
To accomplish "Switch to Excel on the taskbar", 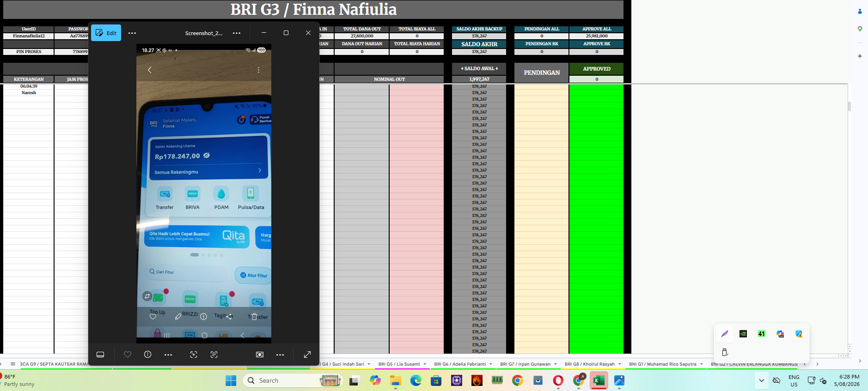I will pos(599,380).
